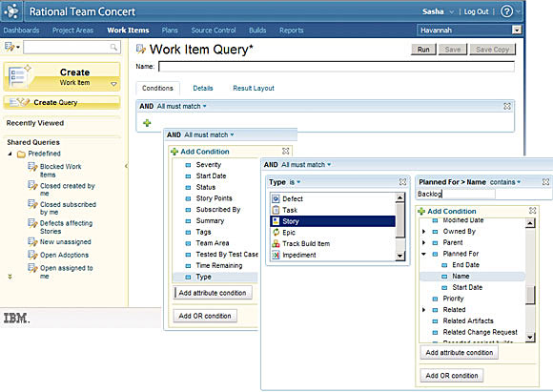This screenshot has width=553, height=392.
Task: Click the green plus add condition icon
Action: 147,123
